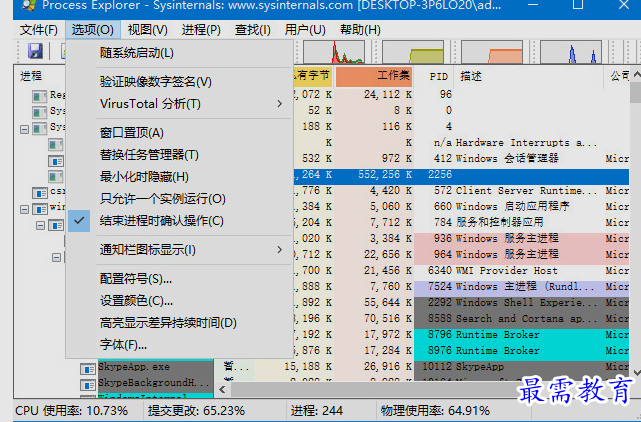The height and width of the screenshot is (422, 641).
Task: Toggle 替换任务管理器(T)
Action: pos(180,155)
